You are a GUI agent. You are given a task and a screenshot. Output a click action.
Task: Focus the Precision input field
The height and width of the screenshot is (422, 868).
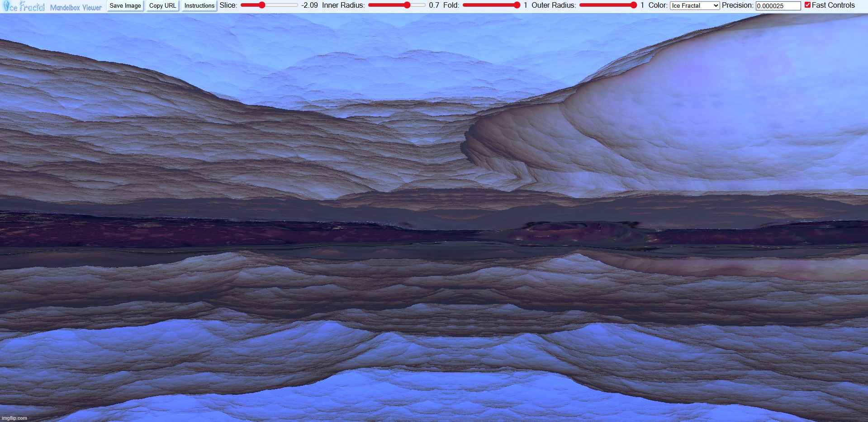(x=778, y=6)
